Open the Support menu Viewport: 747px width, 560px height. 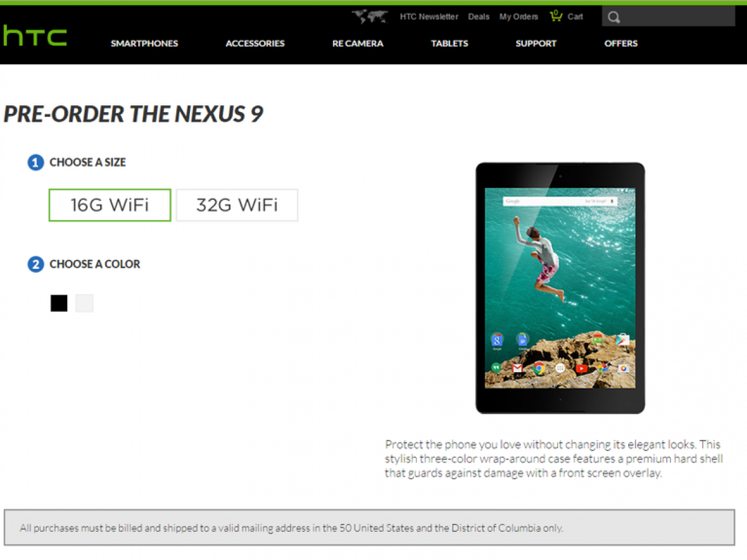pos(536,44)
